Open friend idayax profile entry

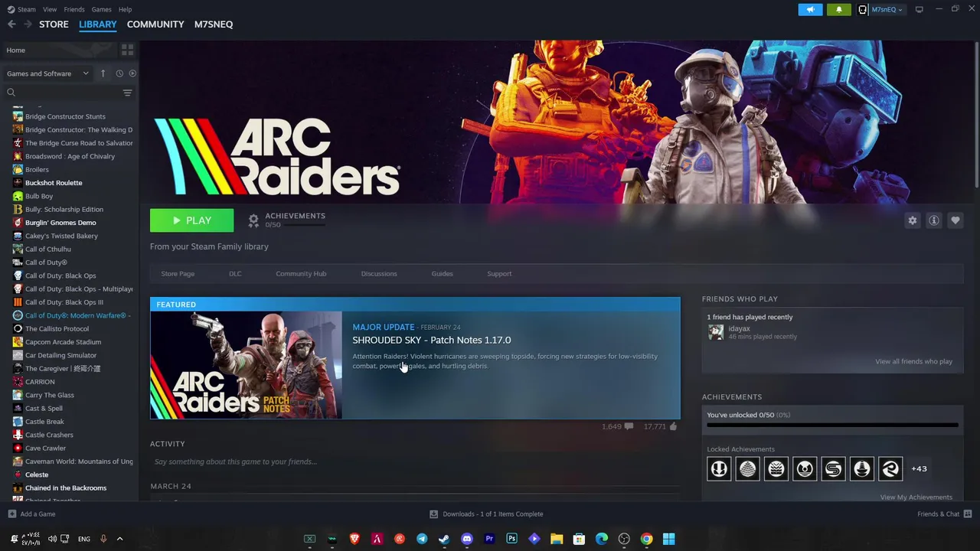coord(752,332)
